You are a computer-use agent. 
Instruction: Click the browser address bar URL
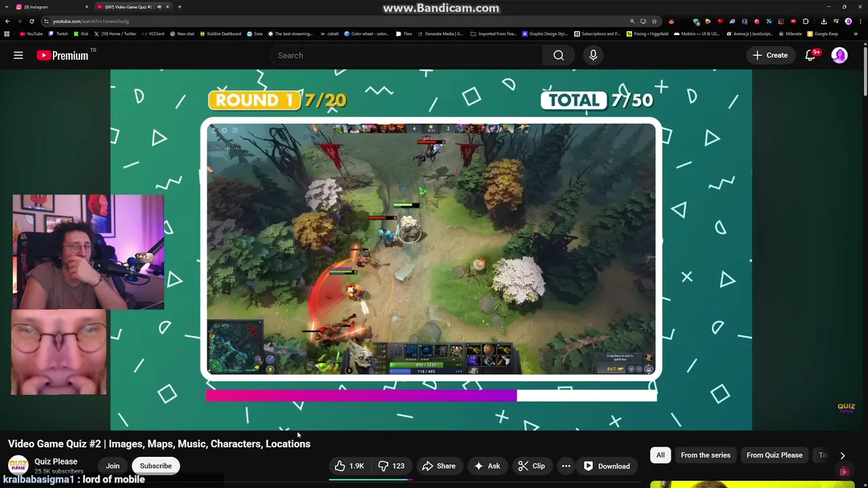(x=91, y=21)
